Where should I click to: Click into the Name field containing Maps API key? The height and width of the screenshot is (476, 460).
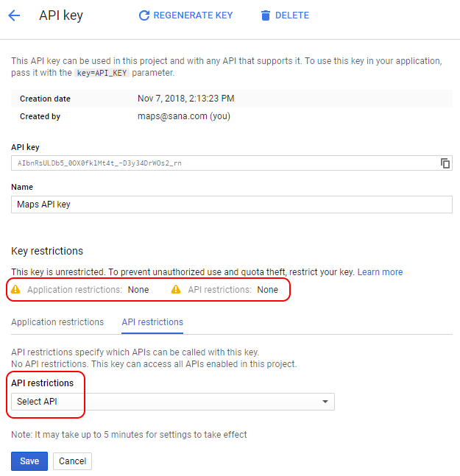coord(232,205)
